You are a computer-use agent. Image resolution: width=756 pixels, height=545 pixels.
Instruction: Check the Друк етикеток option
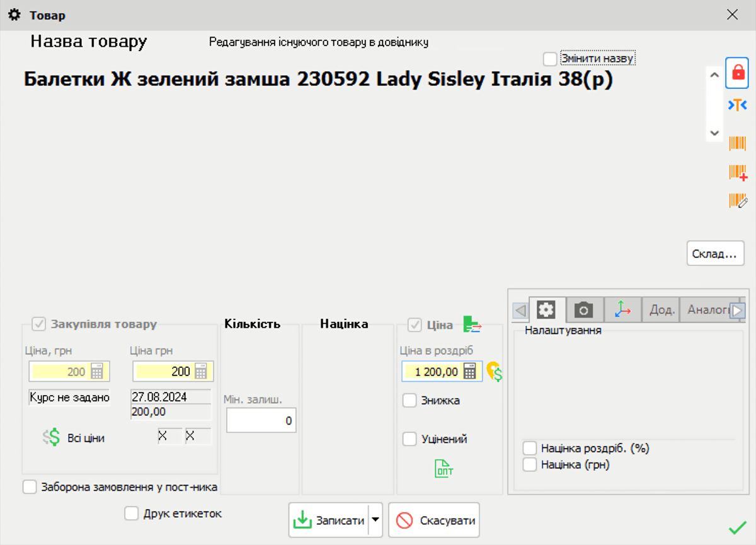point(132,514)
